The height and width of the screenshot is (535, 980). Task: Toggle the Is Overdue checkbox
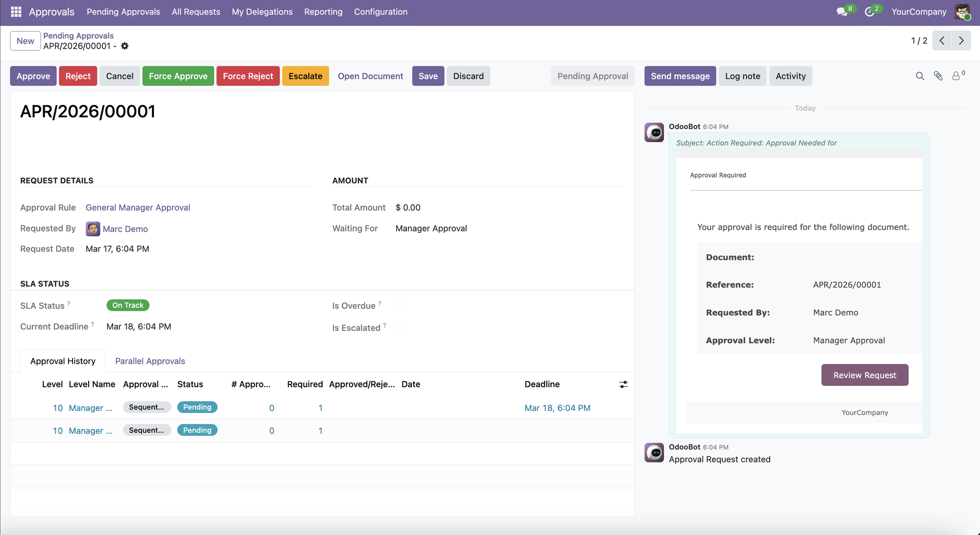403,306
